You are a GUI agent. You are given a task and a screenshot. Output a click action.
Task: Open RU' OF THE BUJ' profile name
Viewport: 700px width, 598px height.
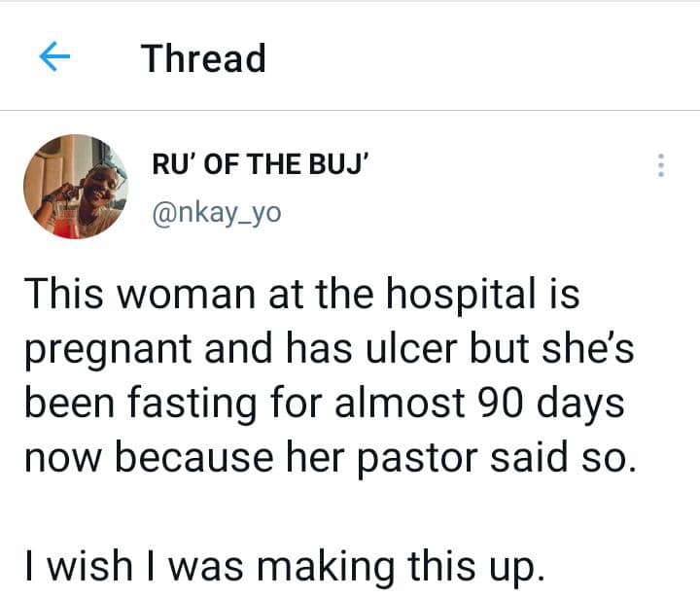[x=257, y=166]
